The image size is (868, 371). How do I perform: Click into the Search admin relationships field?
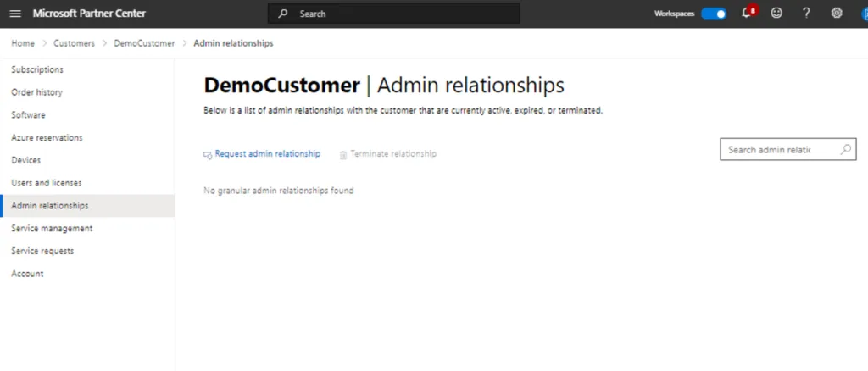coord(787,149)
